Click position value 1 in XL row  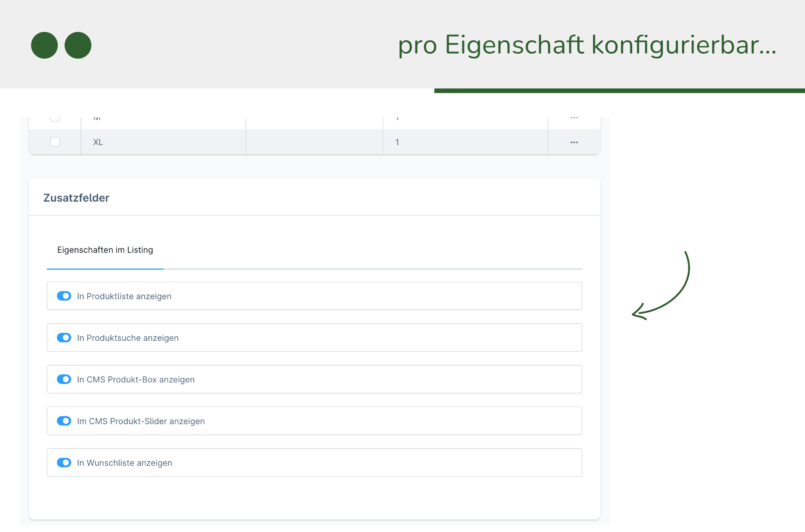pos(397,142)
